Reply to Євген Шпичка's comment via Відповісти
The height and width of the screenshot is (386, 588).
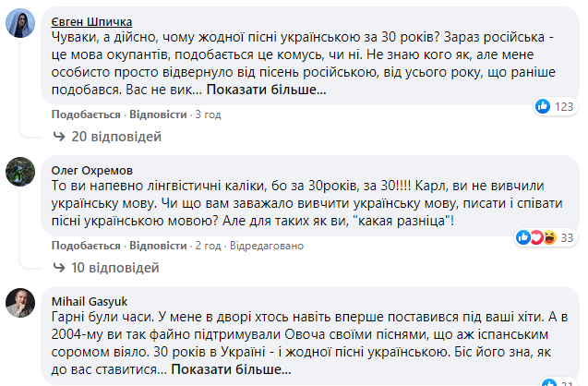click(x=158, y=115)
